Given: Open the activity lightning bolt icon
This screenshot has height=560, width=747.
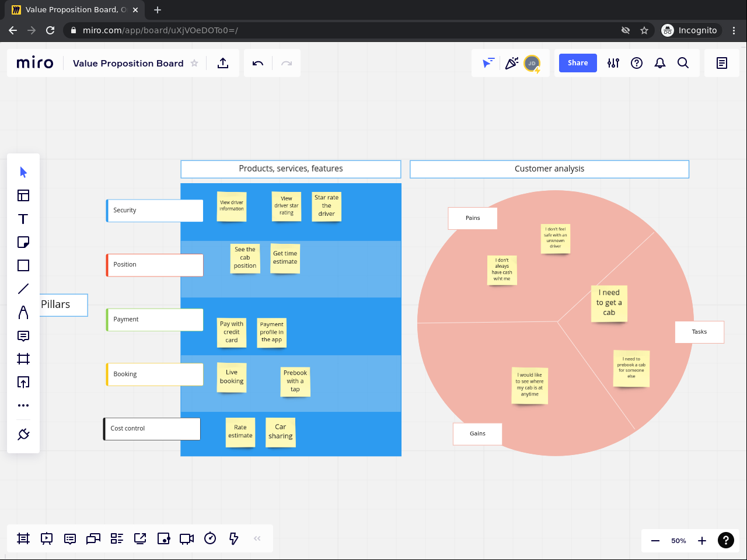Looking at the screenshot, I should (233, 538).
